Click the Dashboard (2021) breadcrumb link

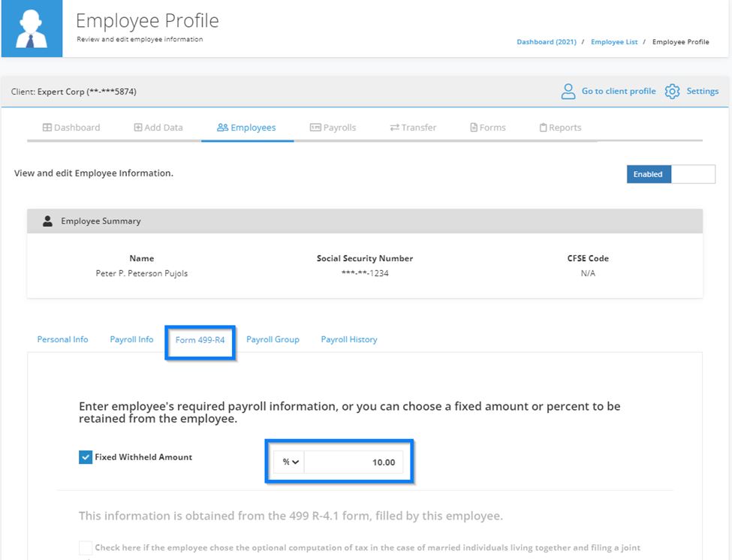[x=547, y=42]
